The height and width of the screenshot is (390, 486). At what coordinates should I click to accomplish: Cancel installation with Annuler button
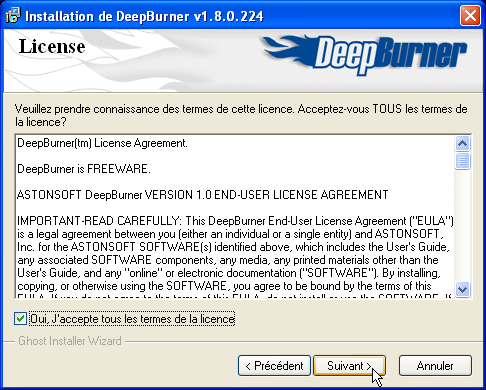pos(435,366)
